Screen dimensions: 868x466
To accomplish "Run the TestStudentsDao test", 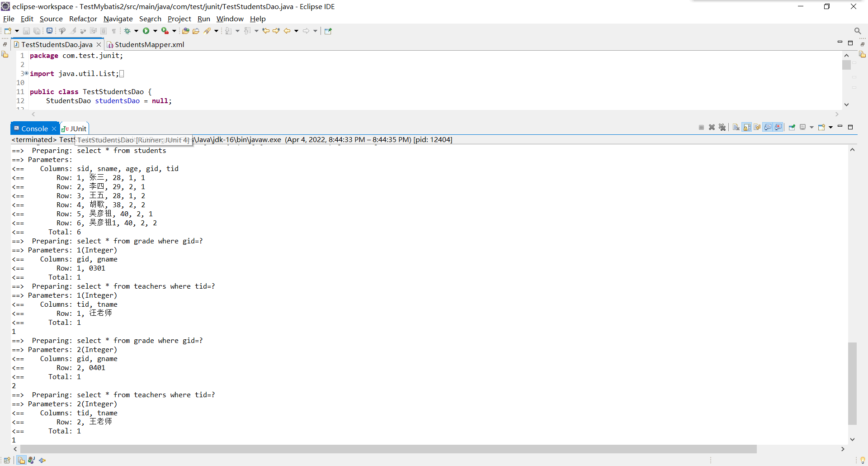I will click(x=146, y=31).
